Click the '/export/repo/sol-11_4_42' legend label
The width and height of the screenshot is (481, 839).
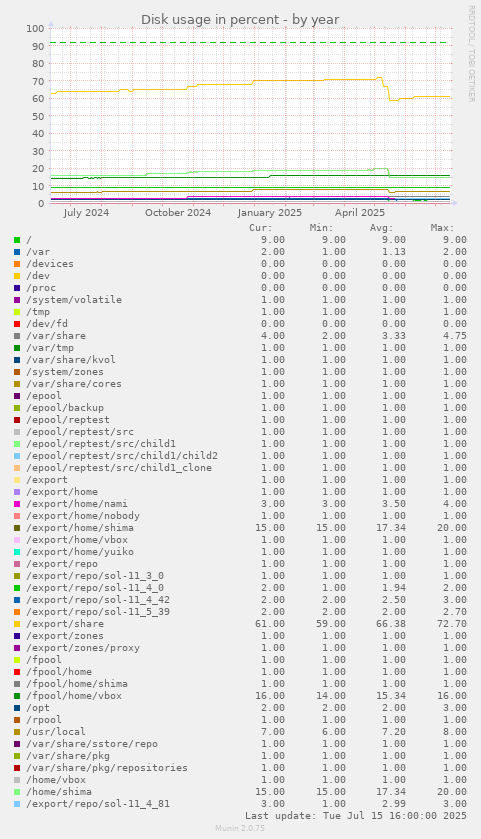pos(98,600)
